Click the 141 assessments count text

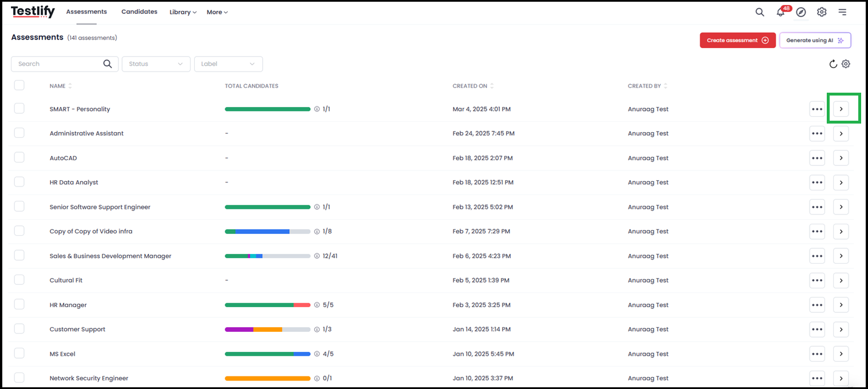[92, 38]
